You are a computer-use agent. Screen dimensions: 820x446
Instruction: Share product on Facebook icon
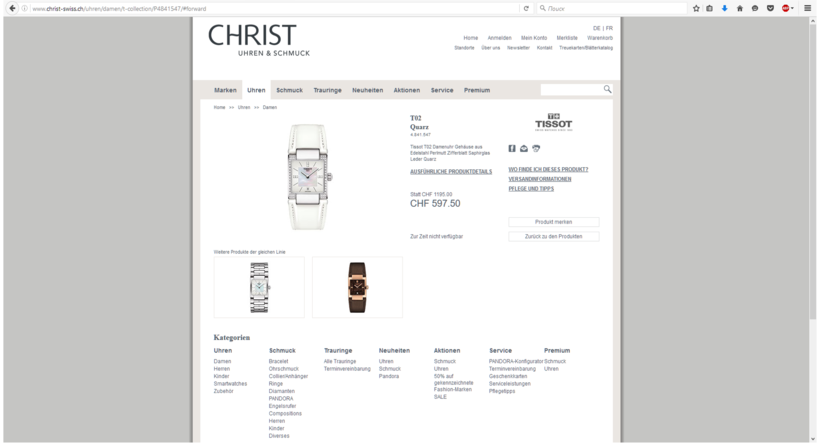click(512, 148)
